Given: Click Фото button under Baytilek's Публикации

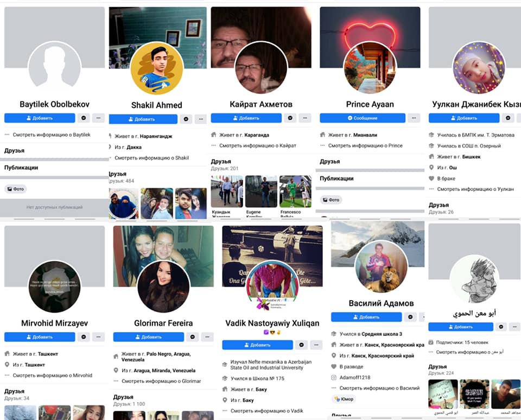Looking at the screenshot, I should (15, 189).
